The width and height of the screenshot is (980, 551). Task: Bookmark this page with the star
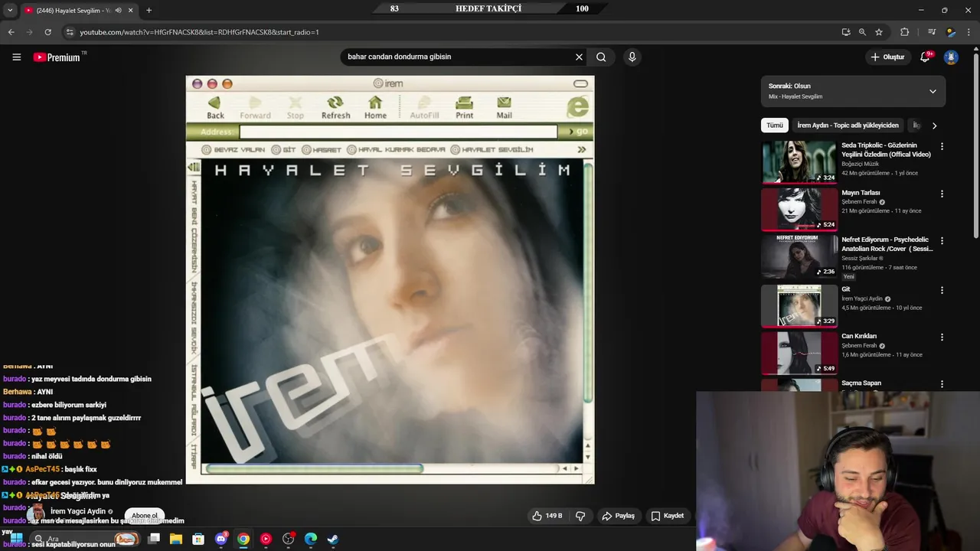click(879, 32)
